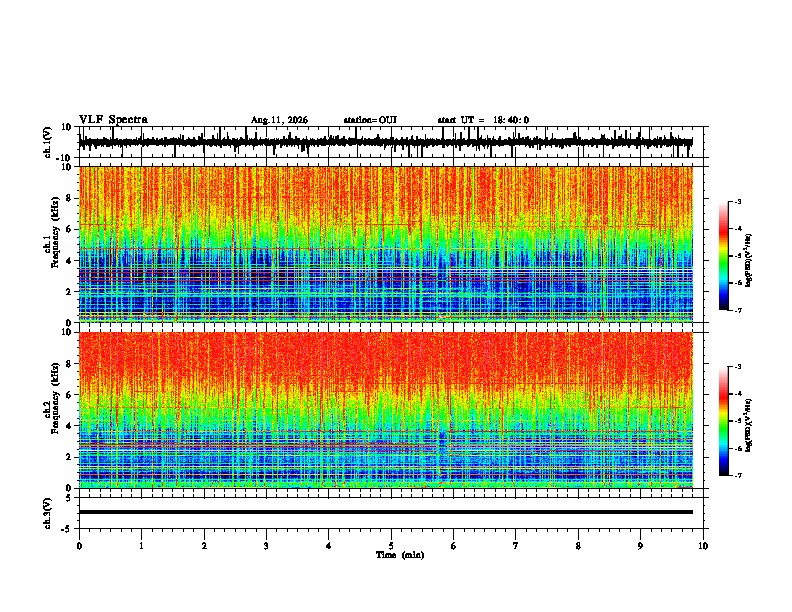792x612 pixels.
Task: Click the color scale bar beside ch.2 spectrogram
Action: point(724,421)
